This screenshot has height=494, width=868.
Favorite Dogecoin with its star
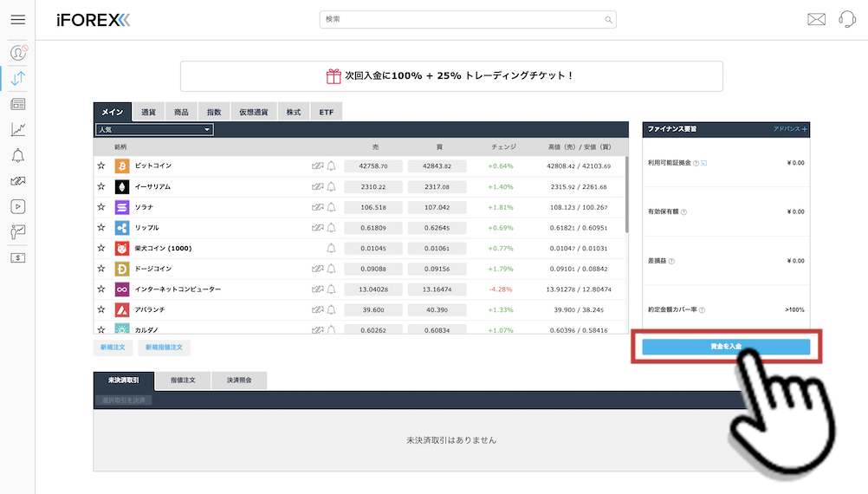tap(101, 269)
